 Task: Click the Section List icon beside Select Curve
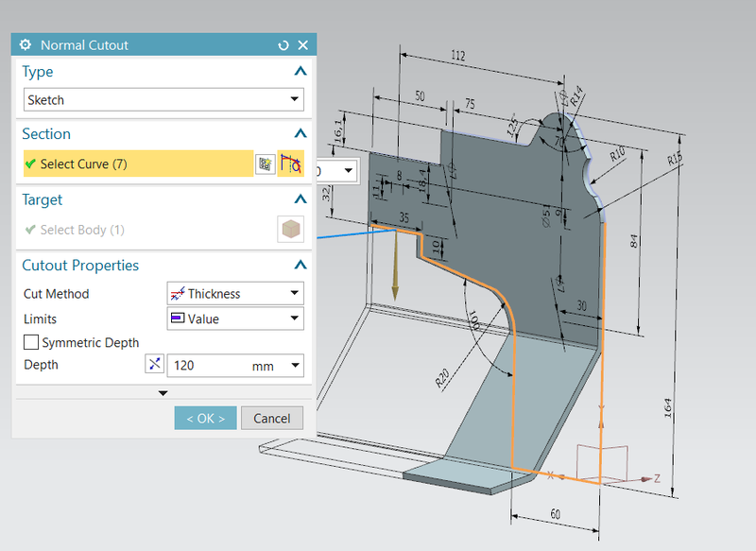(266, 164)
